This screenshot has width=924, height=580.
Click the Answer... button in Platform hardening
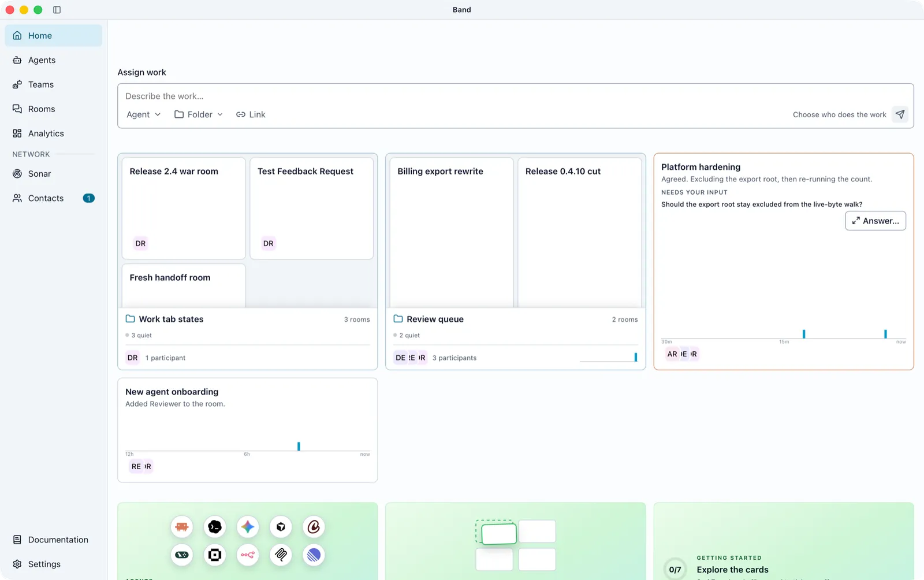point(875,221)
